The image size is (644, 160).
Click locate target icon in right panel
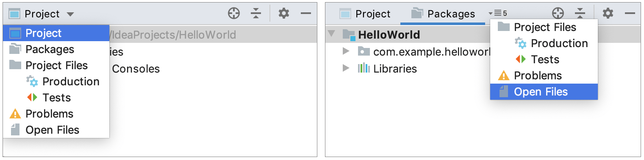pyautogui.click(x=558, y=14)
